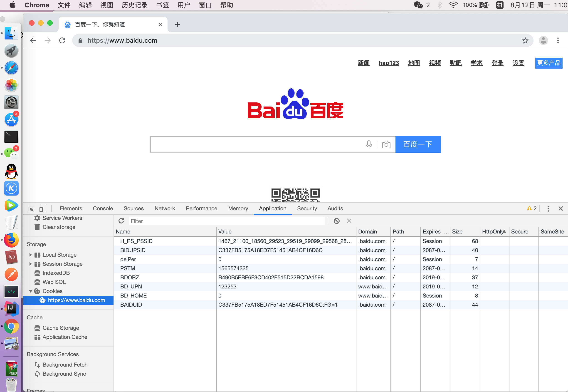Open Background Sync in the sidebar

(x=64, y=374)
